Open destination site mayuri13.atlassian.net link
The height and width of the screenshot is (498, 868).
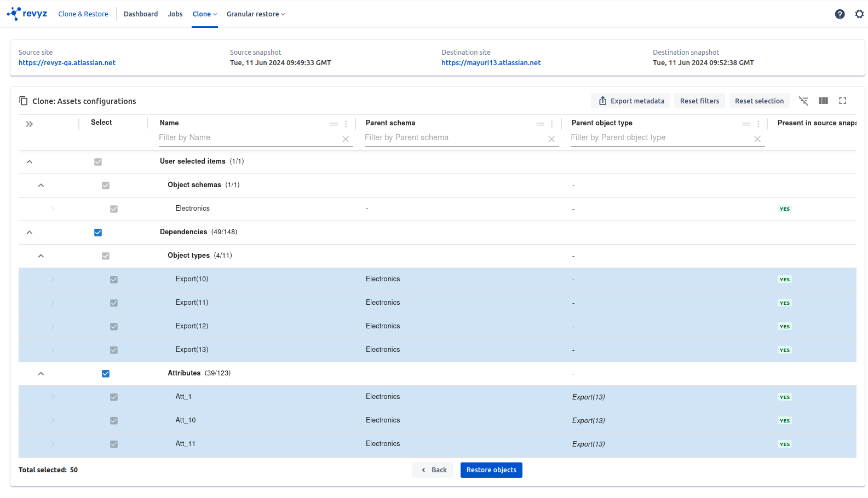pyautogui.click(x=491, y=63)
